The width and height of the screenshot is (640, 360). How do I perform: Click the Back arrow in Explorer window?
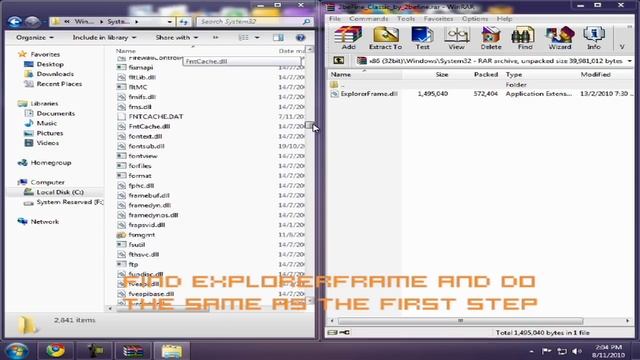[14, 22]
